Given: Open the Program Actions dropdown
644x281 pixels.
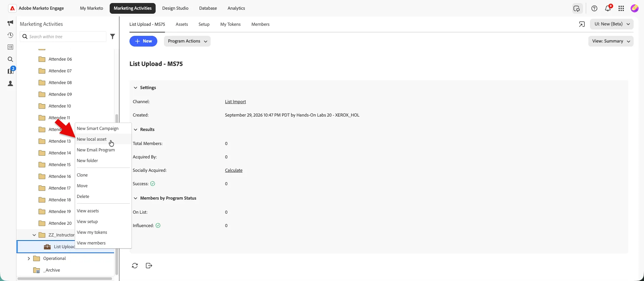Looking at the screenshot, I should pyautogui.click(x=187, y=41).
